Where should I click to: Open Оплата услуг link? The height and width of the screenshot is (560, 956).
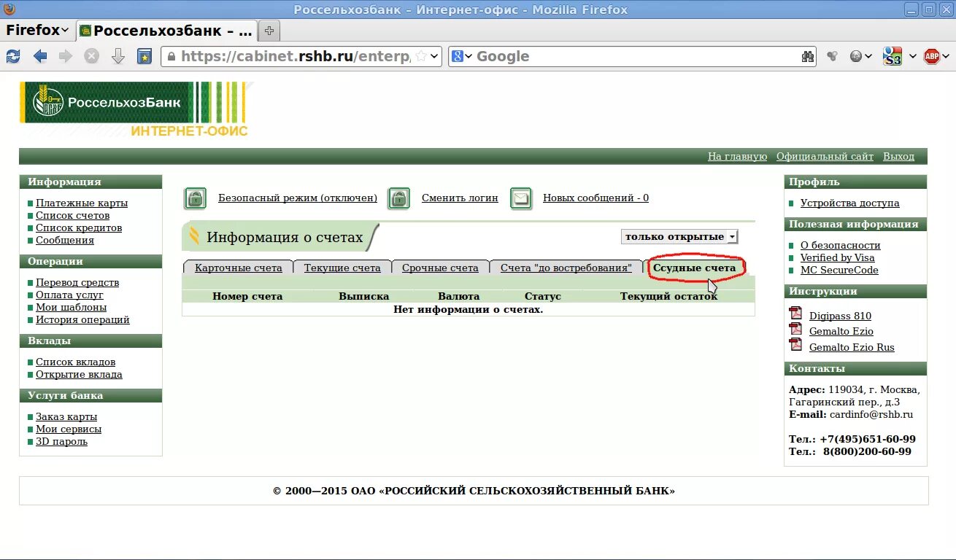point(69,295)
